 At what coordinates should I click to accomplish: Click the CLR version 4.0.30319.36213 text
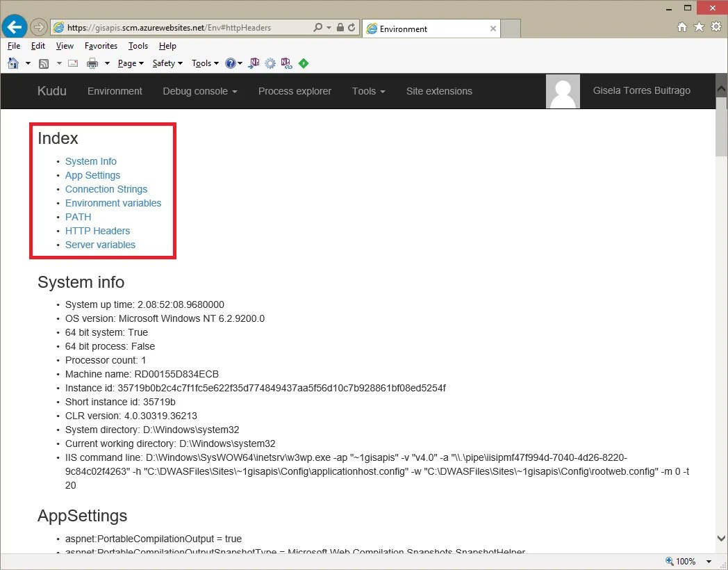point(131,416)
